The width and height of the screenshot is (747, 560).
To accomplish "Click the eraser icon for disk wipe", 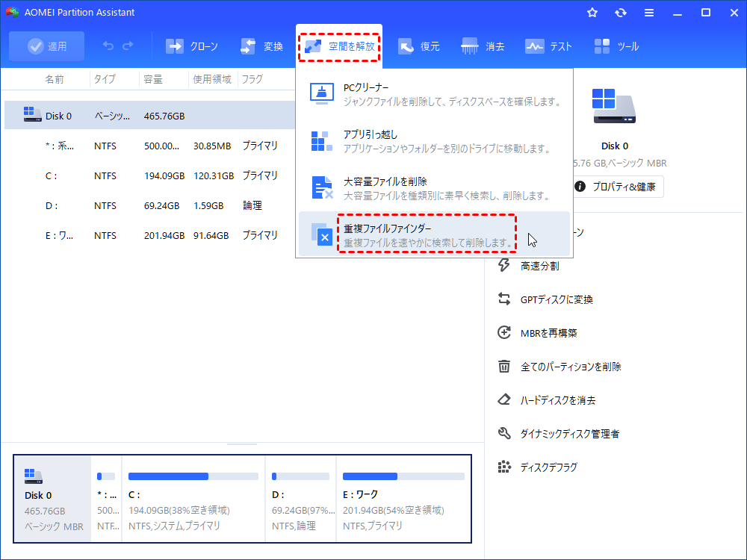I will click(x=504, y=399).
